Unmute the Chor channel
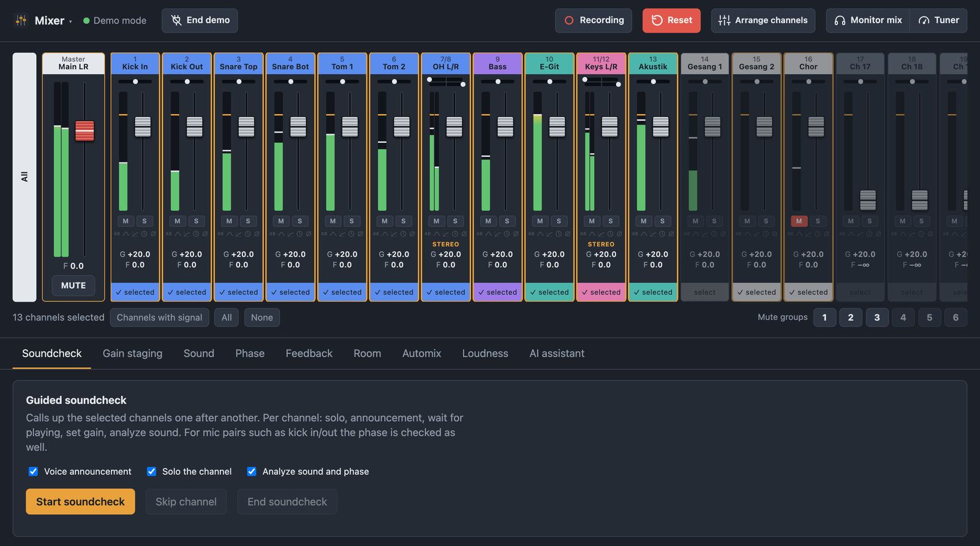 799,221
